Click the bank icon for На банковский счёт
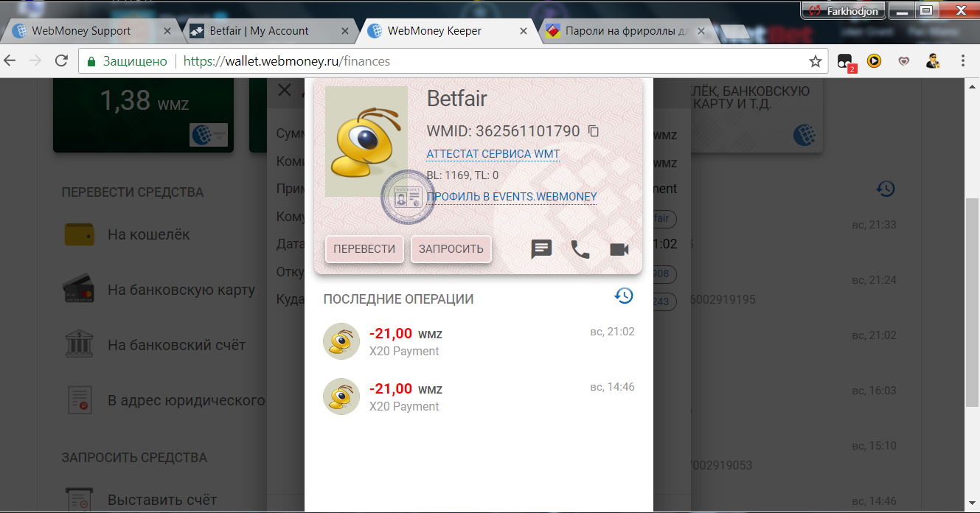The height and width of the screenshot is (513, 980). click(x=78, y=345)
